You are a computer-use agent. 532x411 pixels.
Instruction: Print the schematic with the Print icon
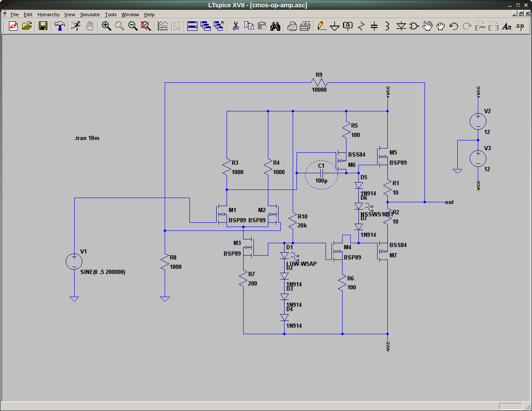tap(305, 26)
